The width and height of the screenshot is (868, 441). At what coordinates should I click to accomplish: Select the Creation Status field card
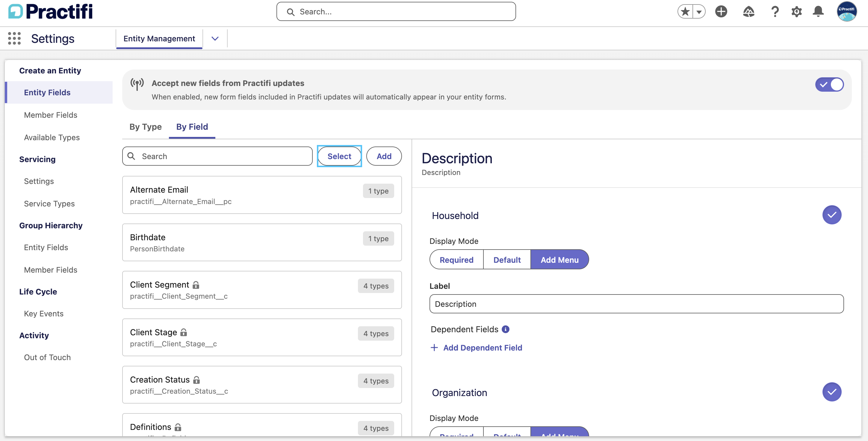pyautogui.click(x=262, y=385)
